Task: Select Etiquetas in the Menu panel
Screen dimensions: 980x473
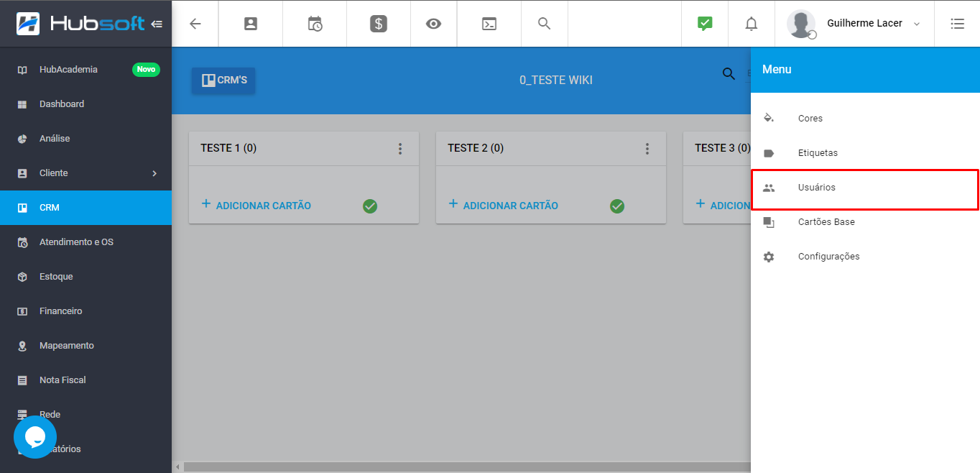Action: [x=865, y=153]
